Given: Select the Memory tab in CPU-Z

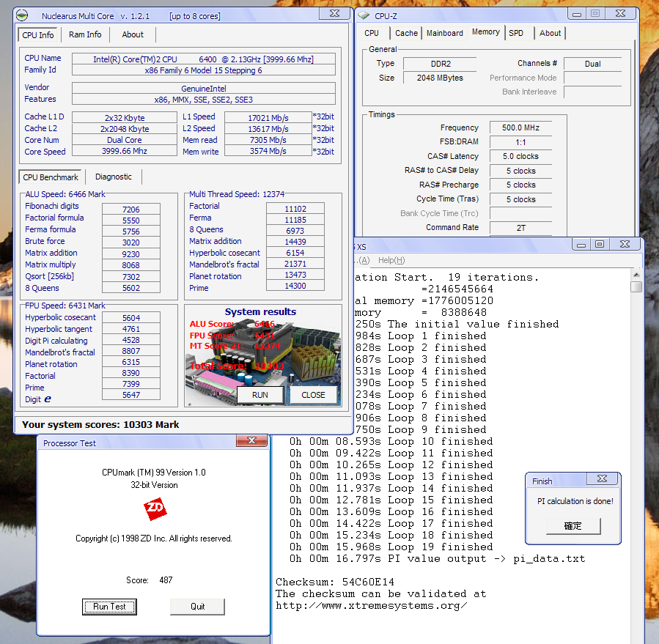Looking at the screenshot, I should (x=486, y=32).
